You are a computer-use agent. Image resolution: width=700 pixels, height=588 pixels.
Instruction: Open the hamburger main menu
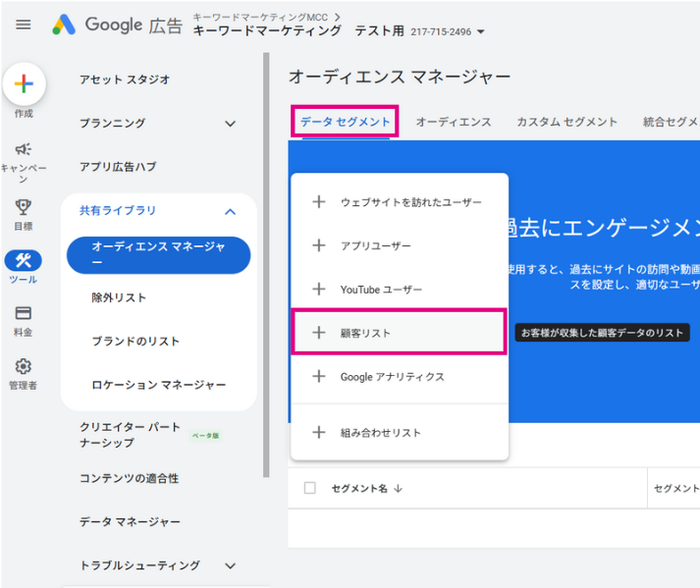[x=24, y=25]
